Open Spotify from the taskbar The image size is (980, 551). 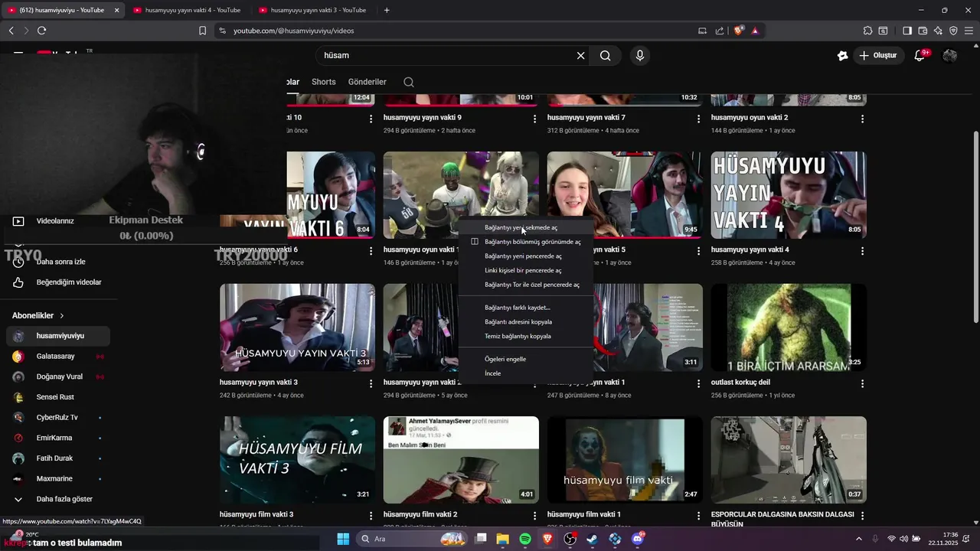pos(525,539)
